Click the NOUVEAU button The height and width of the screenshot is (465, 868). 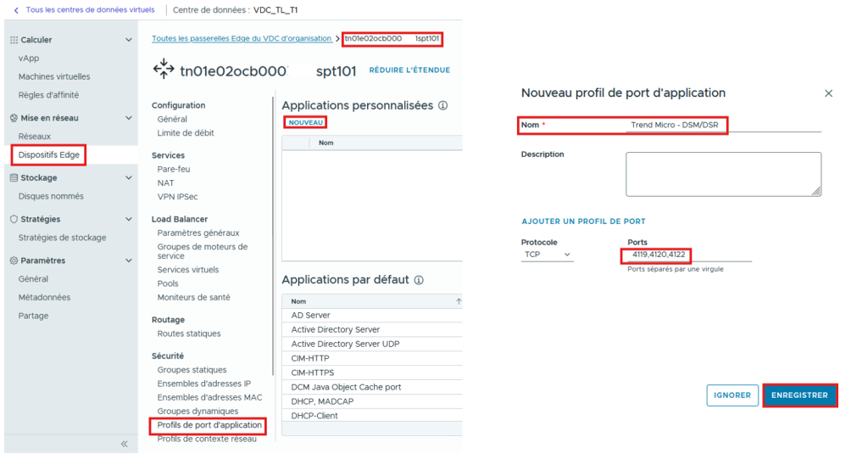(x=305, y=123)
